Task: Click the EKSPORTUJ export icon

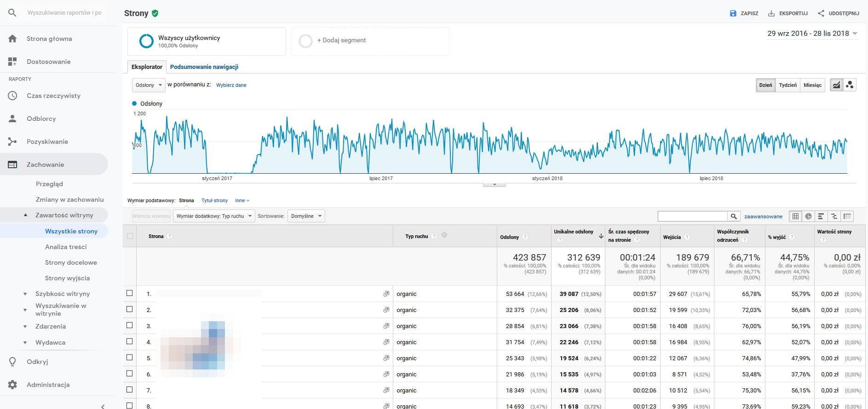Action: 771,13
